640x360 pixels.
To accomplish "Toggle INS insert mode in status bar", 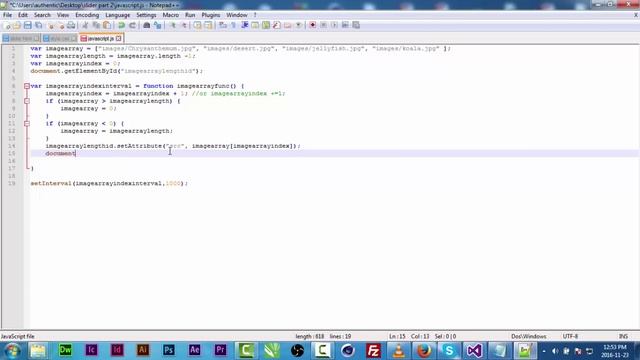I will 623,337.
